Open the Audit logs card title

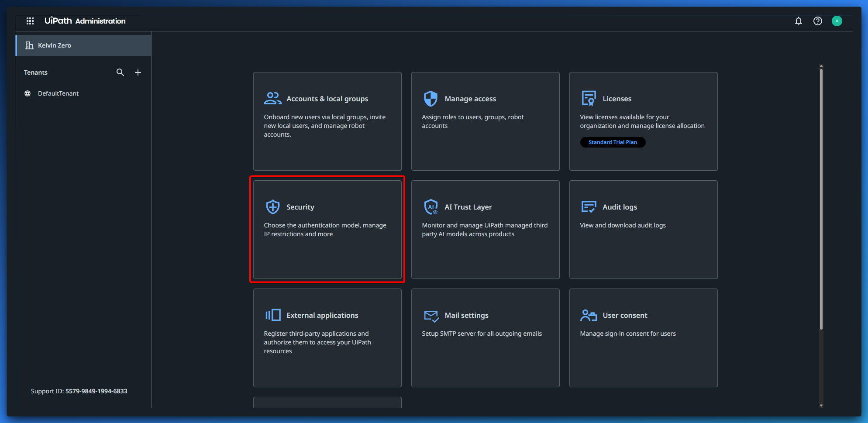(620, 207)
